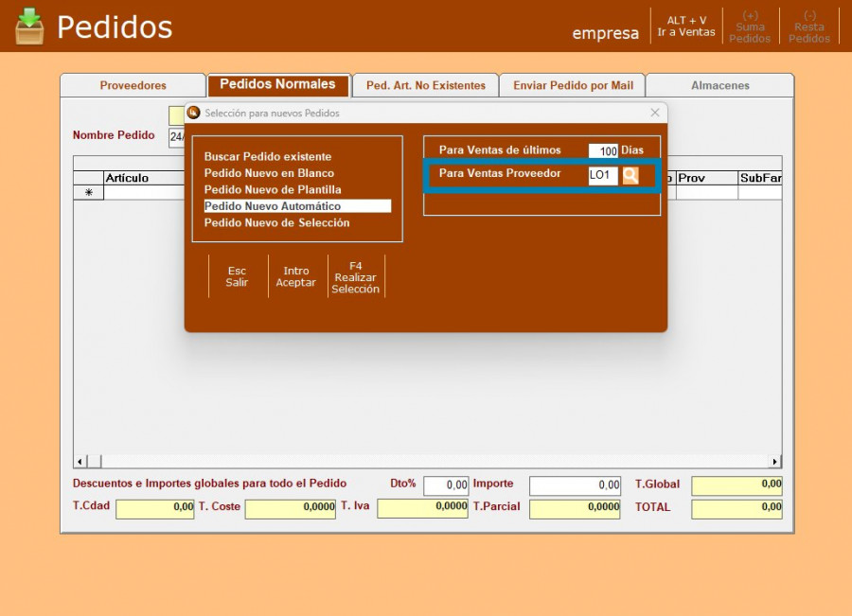This screenshot has width=852, height=616.
Task: Click Resta Pedidos button
Action: tap(809, 26)
